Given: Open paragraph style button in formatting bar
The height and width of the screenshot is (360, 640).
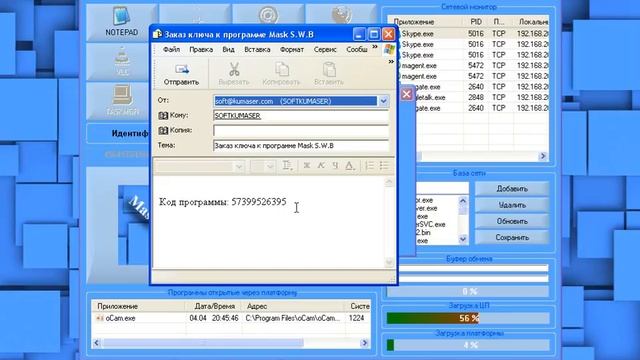Looking at the screenshot, I should pyautogui.click(x=287, y=165).
